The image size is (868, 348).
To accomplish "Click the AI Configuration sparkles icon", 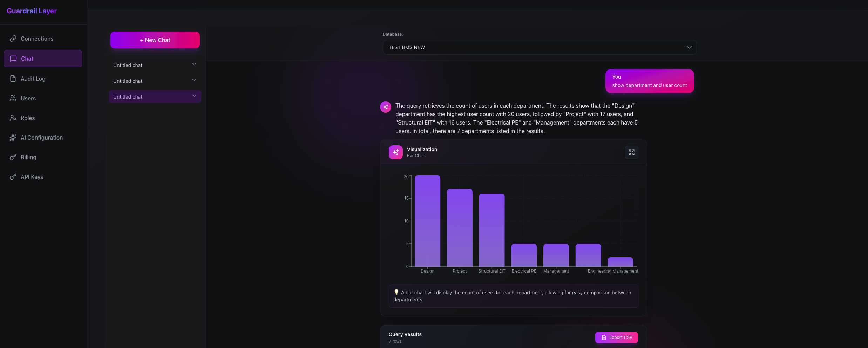I will pos(13,138).
